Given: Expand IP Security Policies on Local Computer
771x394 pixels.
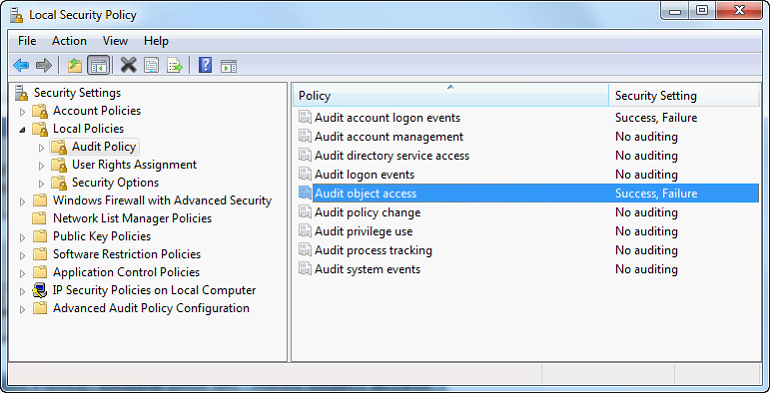Looking at the screenshot, I should point(22,291).
